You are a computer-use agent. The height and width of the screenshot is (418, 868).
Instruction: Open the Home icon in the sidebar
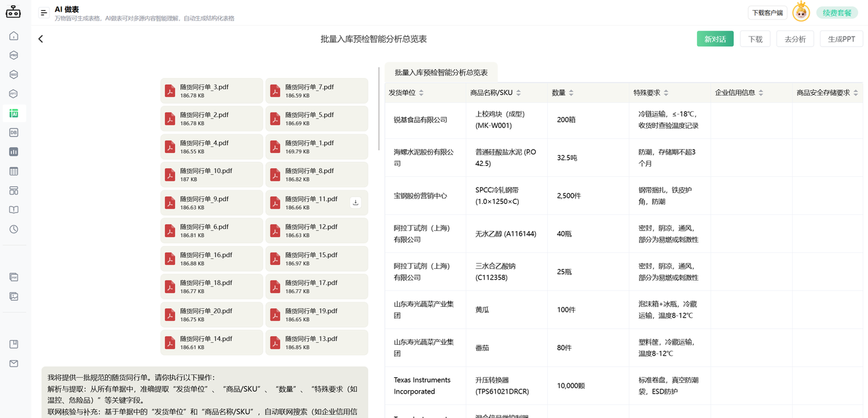point(14,35)
